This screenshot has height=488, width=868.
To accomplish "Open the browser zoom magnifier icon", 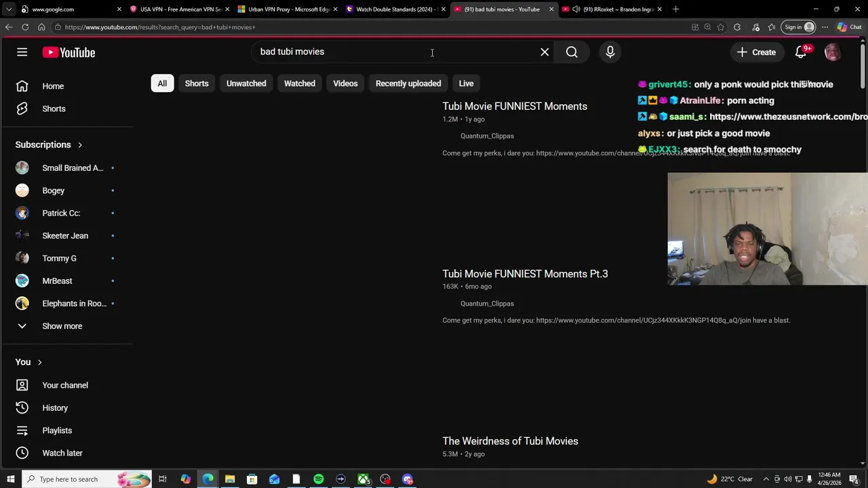I will (x=707, y=27).
